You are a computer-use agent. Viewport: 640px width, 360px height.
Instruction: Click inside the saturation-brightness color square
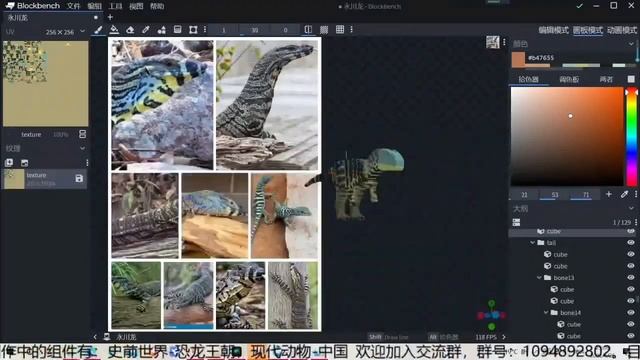tap(567, 136)
